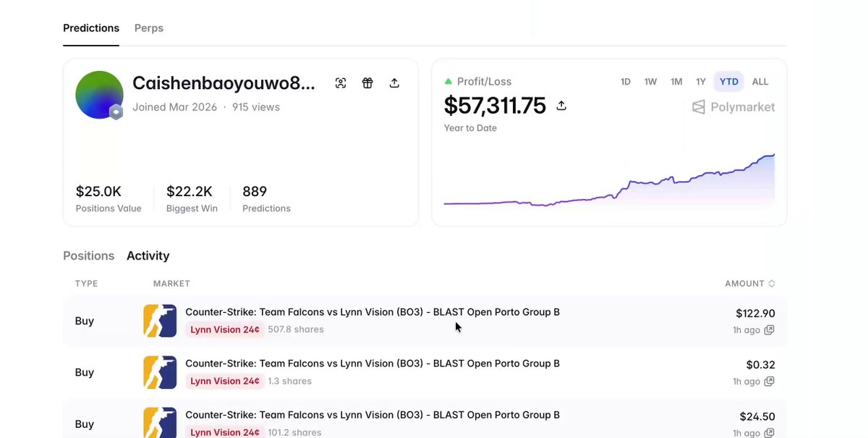
Task: Click the Counter-Strike logo on the $24.50 row
Action: click(x=160, y=424)
